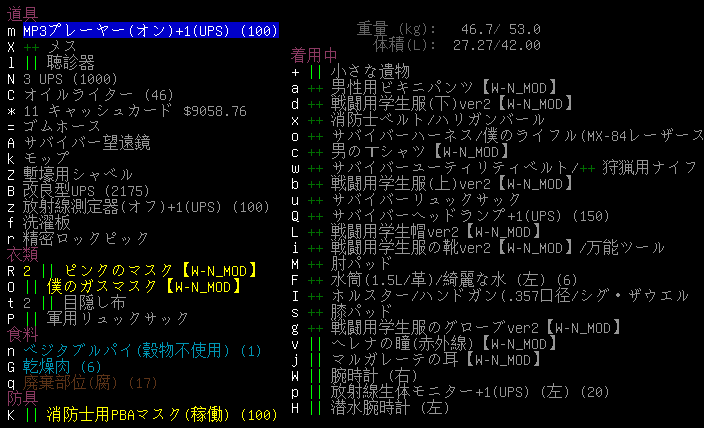Viewport: 704px width, 428px height.
Task: Click the 道具 category header
Action: pos(22,14)
